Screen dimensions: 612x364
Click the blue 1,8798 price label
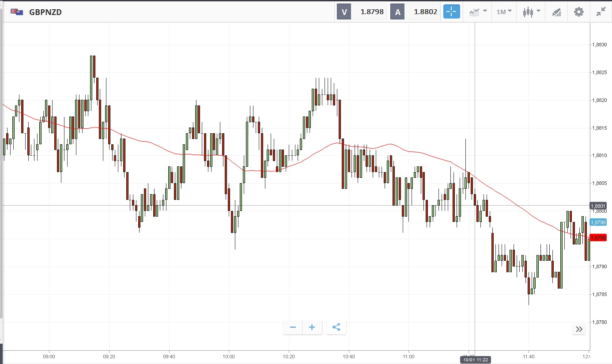pyautogui.click(x=598, y=222)
